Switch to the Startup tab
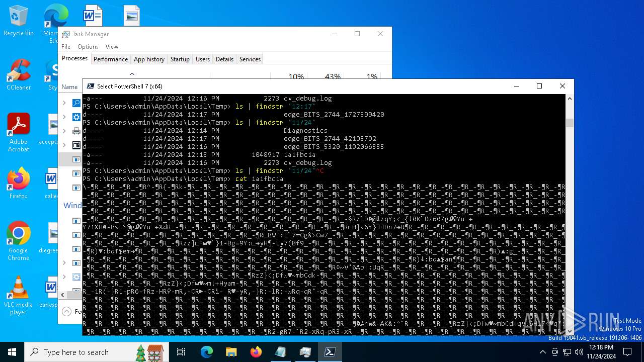644x362 pixels. click(x=180, y=59)
